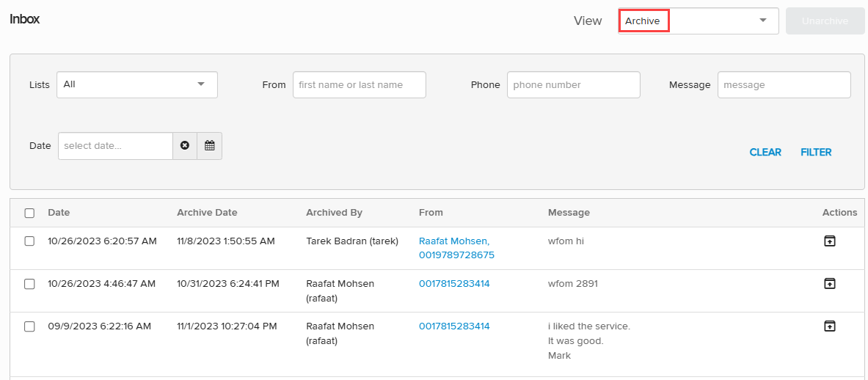Open Raafat Mohsen sender link
The width and height of the screenshot is (868, 380).
454,241
